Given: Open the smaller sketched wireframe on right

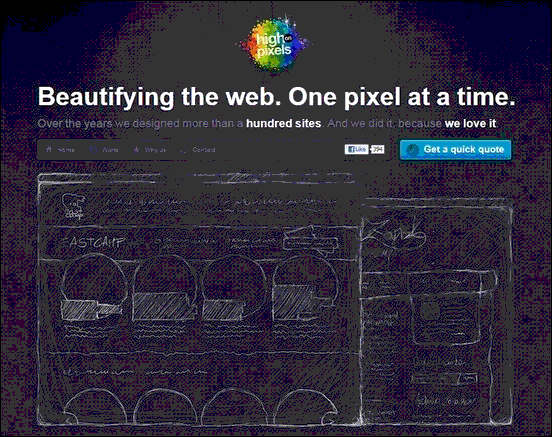Looking at the screenshot, I should pyautogui.click(x=437, y=310).
